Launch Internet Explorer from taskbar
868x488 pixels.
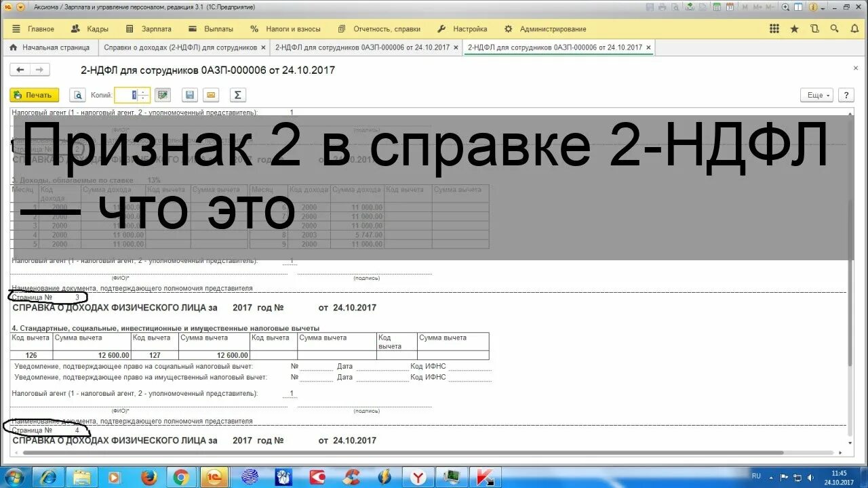(x=49, y=476)
